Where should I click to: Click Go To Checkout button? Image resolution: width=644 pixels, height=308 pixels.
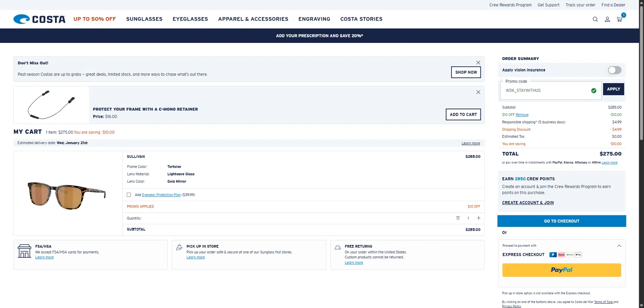(562, 221)
